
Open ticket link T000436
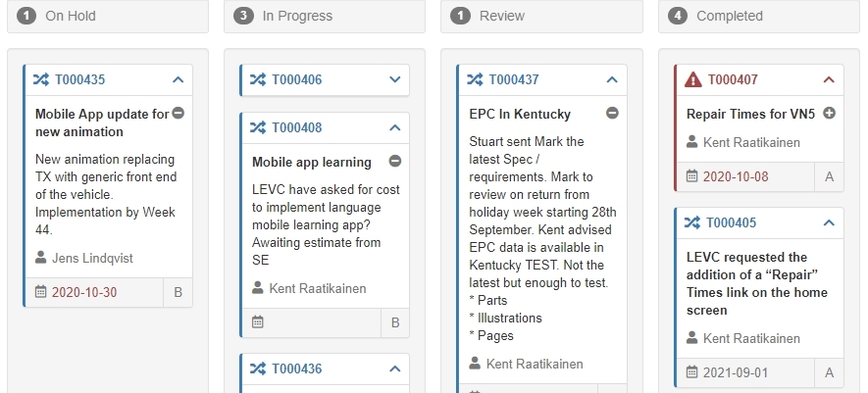point(296,368)
